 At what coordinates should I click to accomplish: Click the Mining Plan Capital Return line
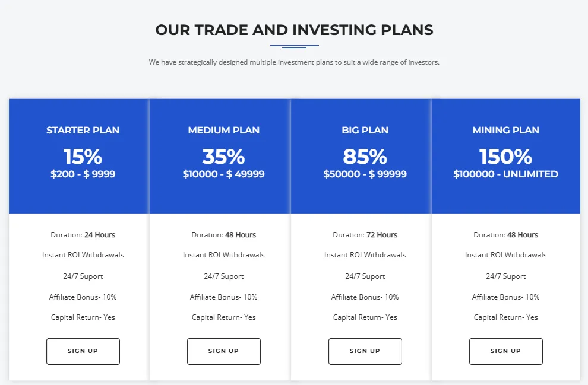click(x=506, y=317)
